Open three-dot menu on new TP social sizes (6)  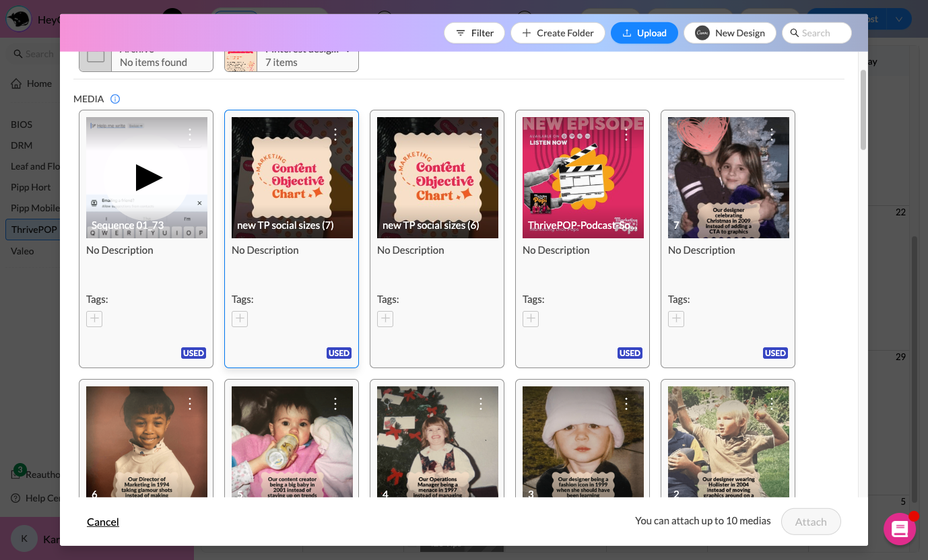[x=481, y=135]
